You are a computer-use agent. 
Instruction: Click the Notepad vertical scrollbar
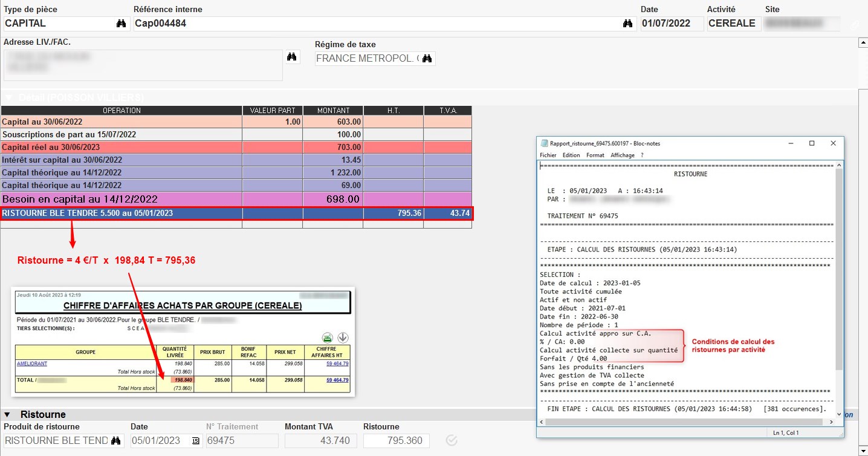838,272
